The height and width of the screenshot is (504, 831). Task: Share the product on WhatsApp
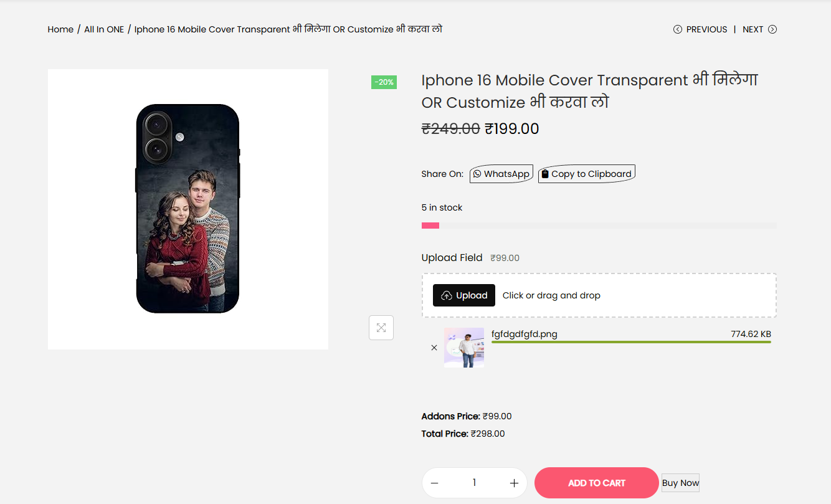(x=501, y=174)
